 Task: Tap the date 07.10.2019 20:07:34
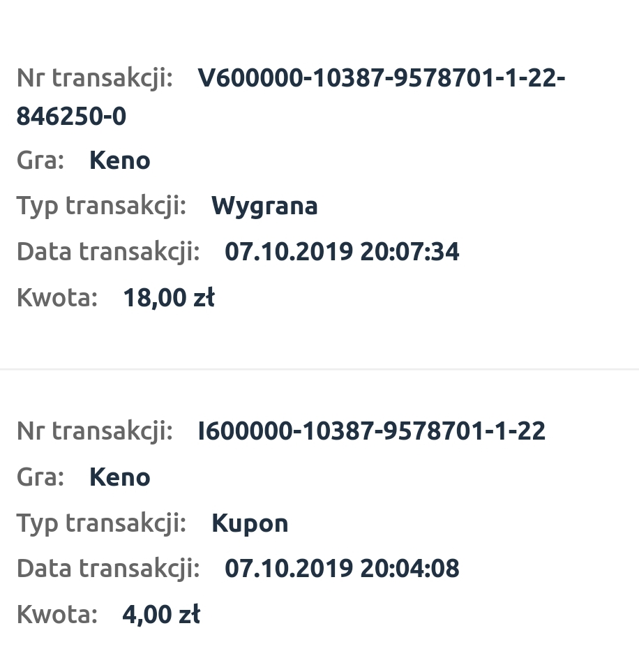pyautogui.click(x=342, y=252)
